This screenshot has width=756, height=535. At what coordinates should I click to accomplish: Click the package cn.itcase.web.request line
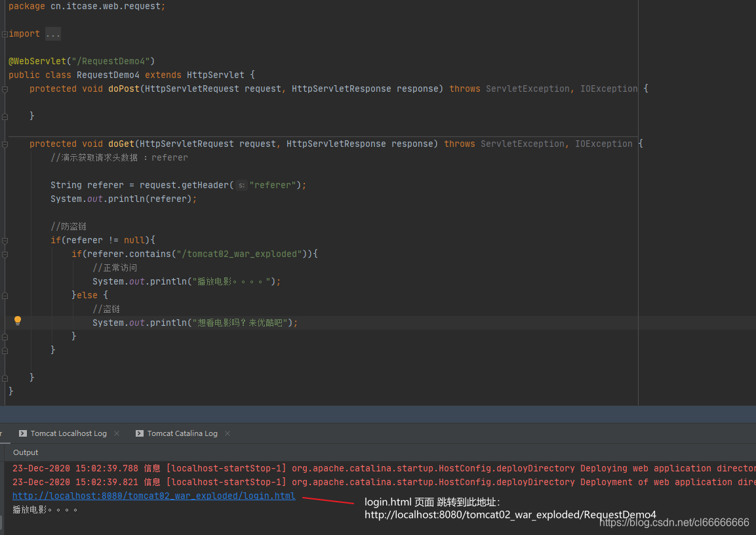[x=87, y=7]
